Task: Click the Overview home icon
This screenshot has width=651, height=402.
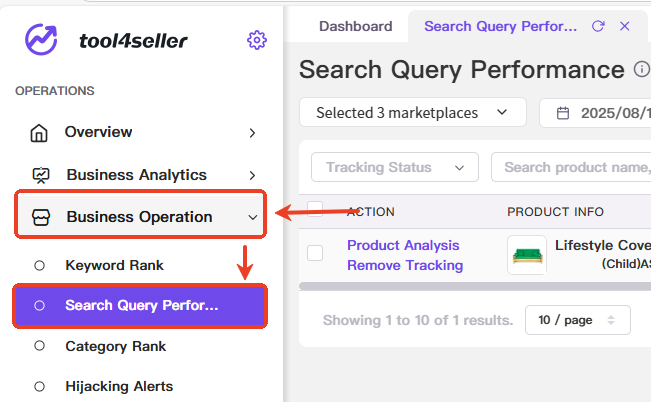Action: [x=39, y=133]
